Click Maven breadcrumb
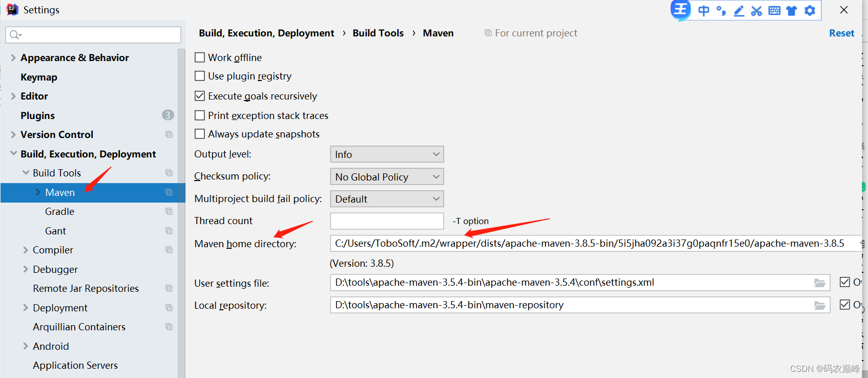This screenshot has width=868, height=378. point(438,33)
